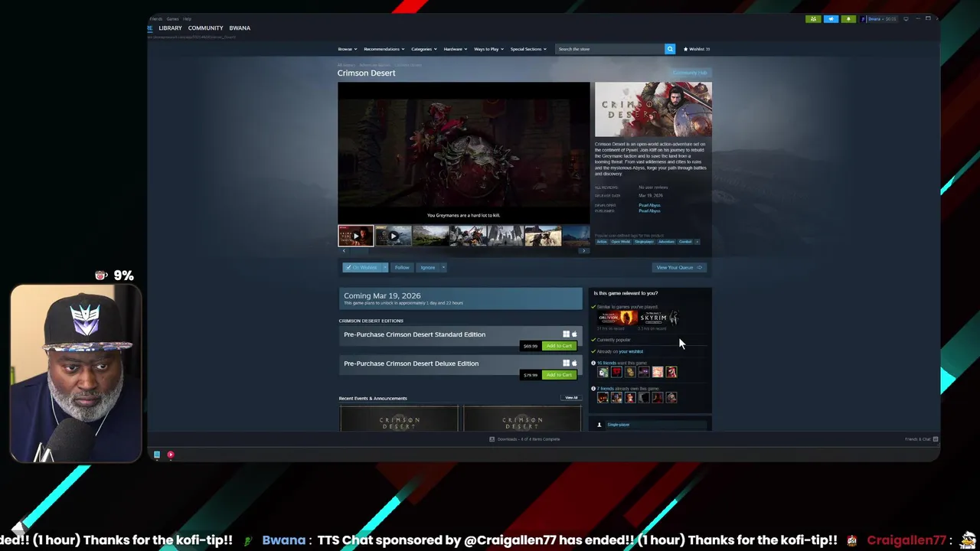Image resolution: width=980 pixels, height=551 pixels.
Task: Open first friend avatar in owners list
Action: click(x=603, y=397)
